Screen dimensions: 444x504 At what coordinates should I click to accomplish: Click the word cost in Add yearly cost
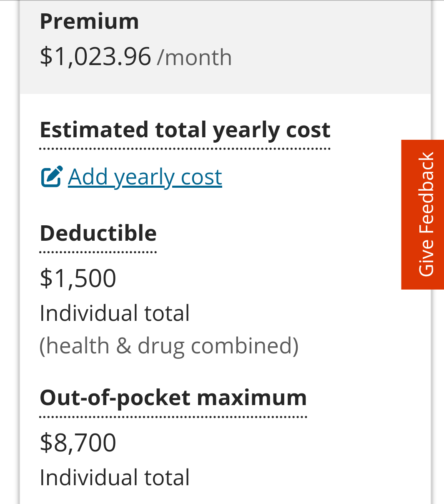point(201,177)
